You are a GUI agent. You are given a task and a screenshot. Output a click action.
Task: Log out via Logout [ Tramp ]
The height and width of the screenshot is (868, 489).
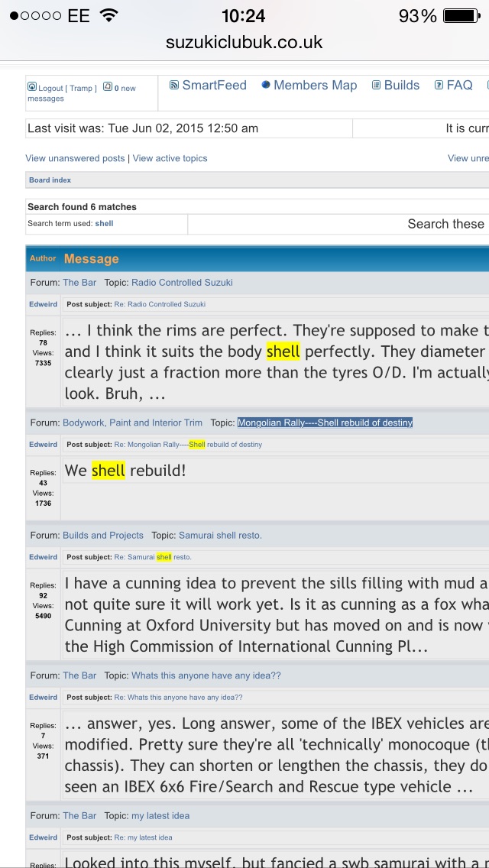[x=67, y=88]
